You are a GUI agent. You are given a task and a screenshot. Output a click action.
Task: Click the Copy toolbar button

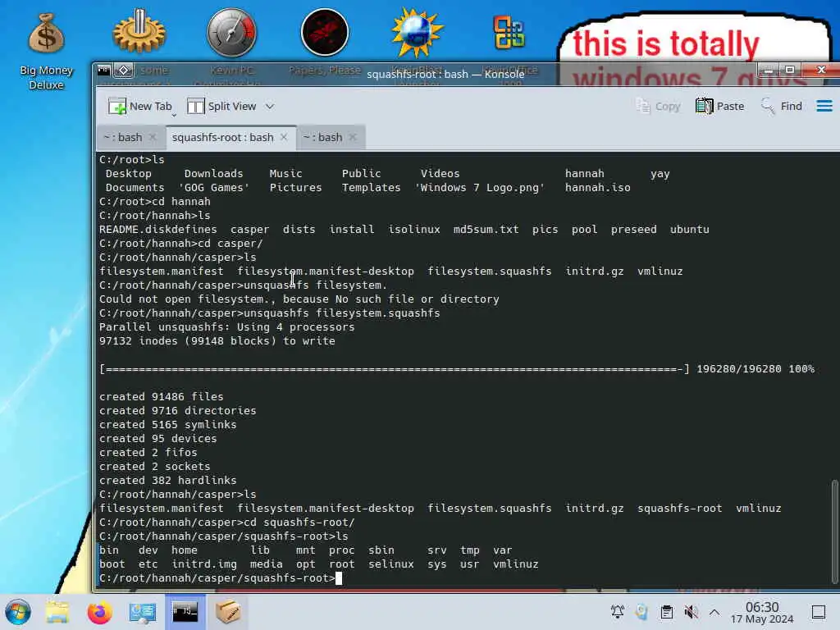659,106
